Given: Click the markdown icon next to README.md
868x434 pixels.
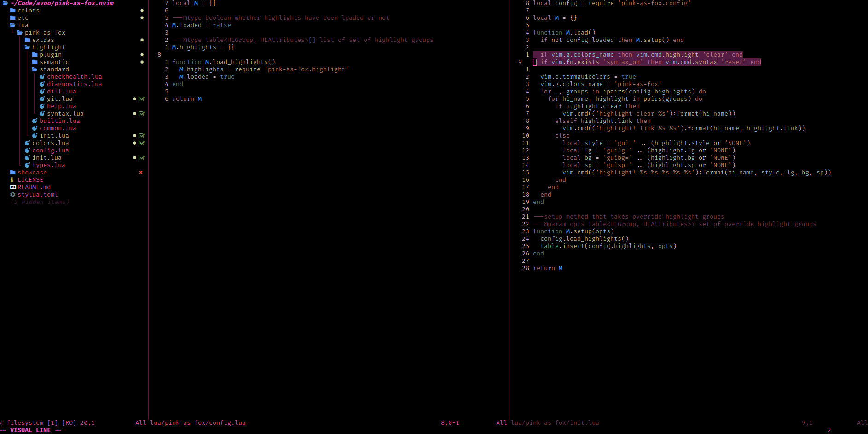Looking at the screenshot, I should click(13, 187).
